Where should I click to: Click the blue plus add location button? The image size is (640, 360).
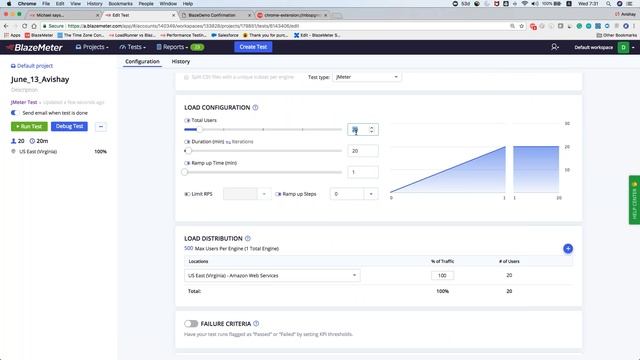(x=568, y=249)
